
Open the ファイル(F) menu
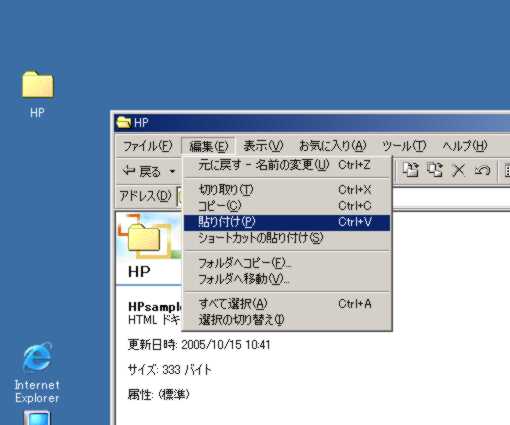pyautogui.click(x=147, y=146)
